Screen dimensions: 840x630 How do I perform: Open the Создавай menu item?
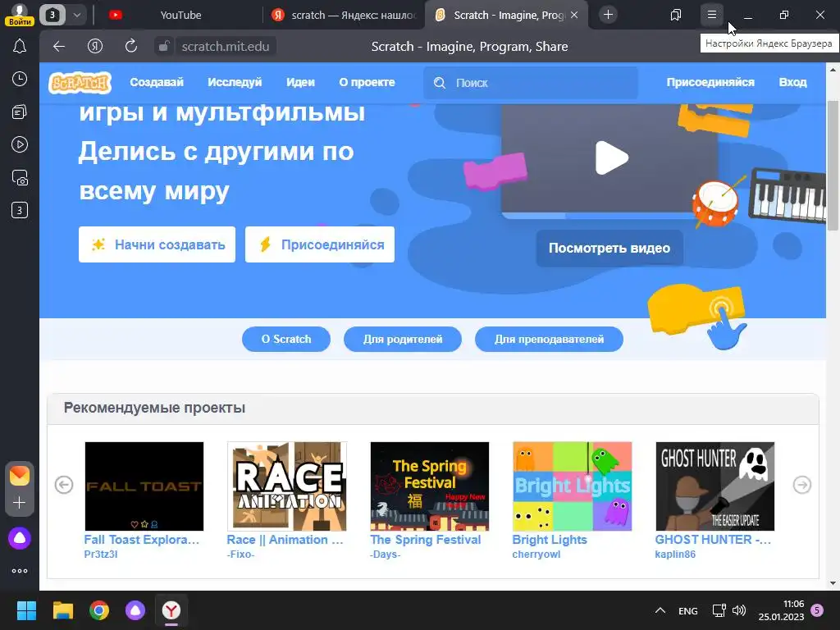157,83
